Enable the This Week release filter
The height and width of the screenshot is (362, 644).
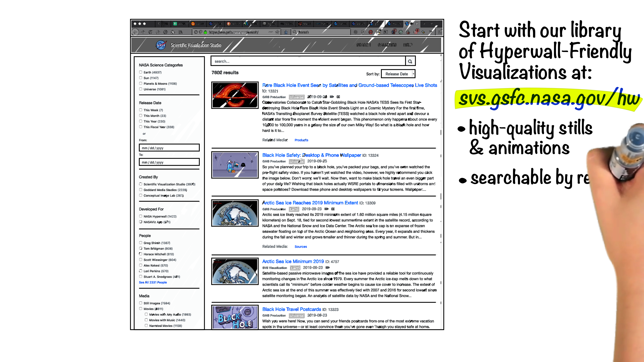pyautogui.click(x=141, y=110)
